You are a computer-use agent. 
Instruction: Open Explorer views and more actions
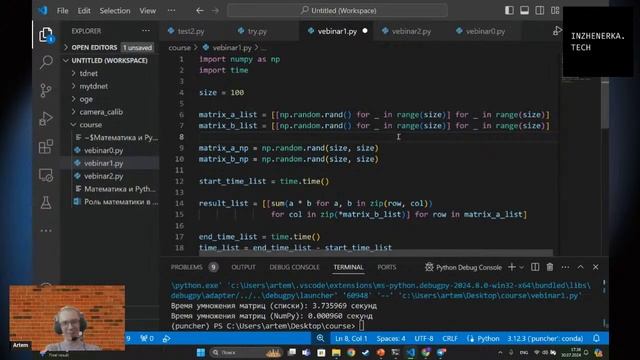[146, 31]
